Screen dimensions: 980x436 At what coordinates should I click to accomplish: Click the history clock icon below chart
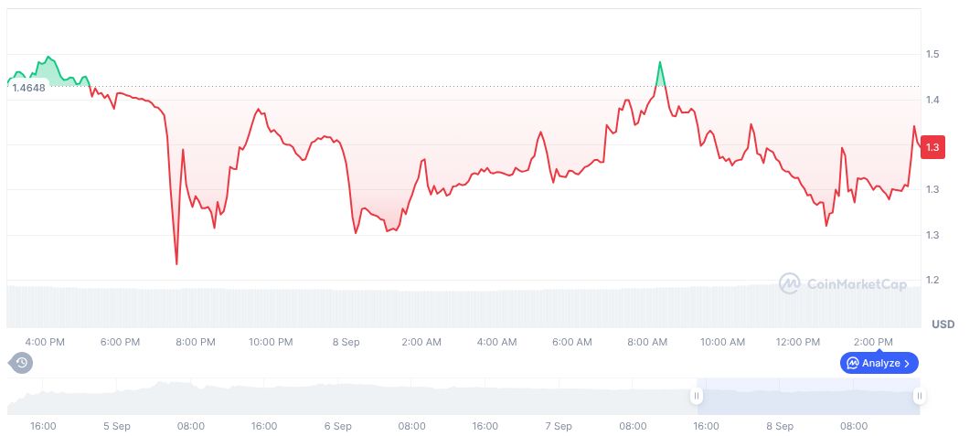[x=22, y=363]
